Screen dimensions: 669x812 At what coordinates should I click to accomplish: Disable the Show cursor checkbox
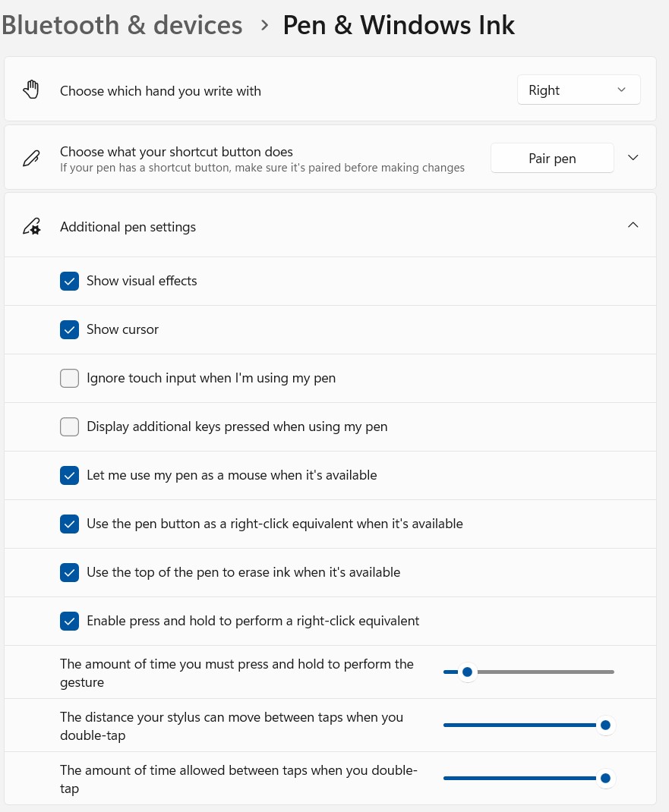tap(70, 329)
